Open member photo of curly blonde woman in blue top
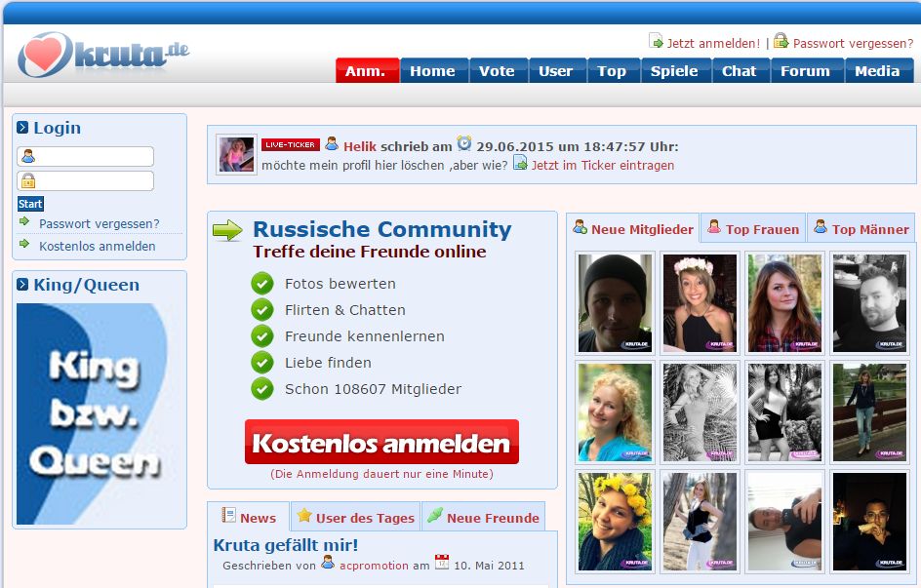 (x=615, y=412)
